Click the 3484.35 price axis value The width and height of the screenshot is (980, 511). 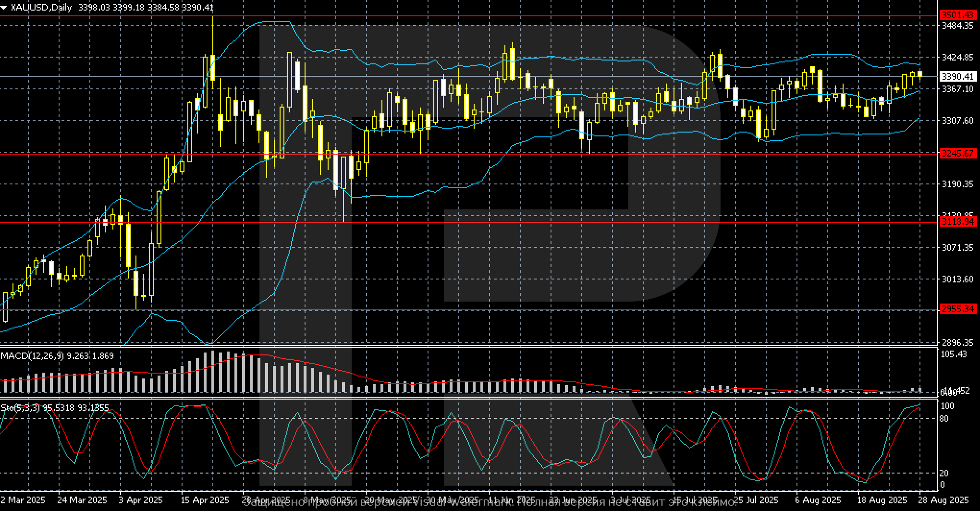[x=957, y=25]
